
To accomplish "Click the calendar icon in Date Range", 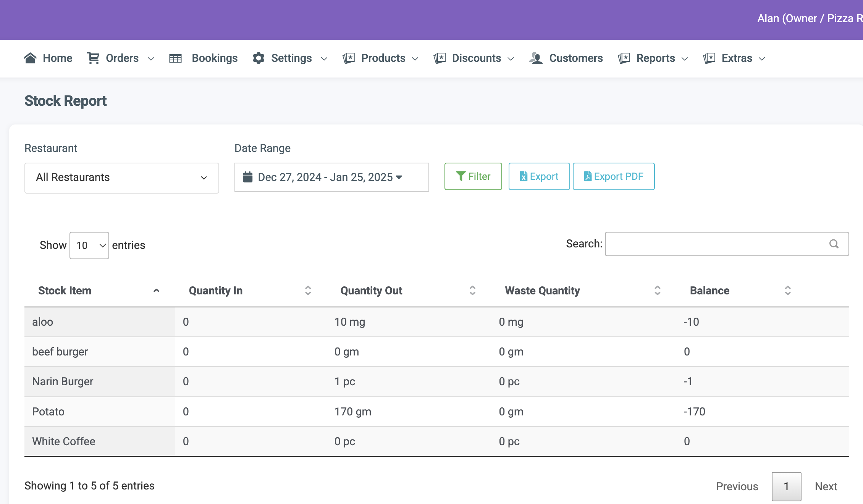I will coord(248,177).
